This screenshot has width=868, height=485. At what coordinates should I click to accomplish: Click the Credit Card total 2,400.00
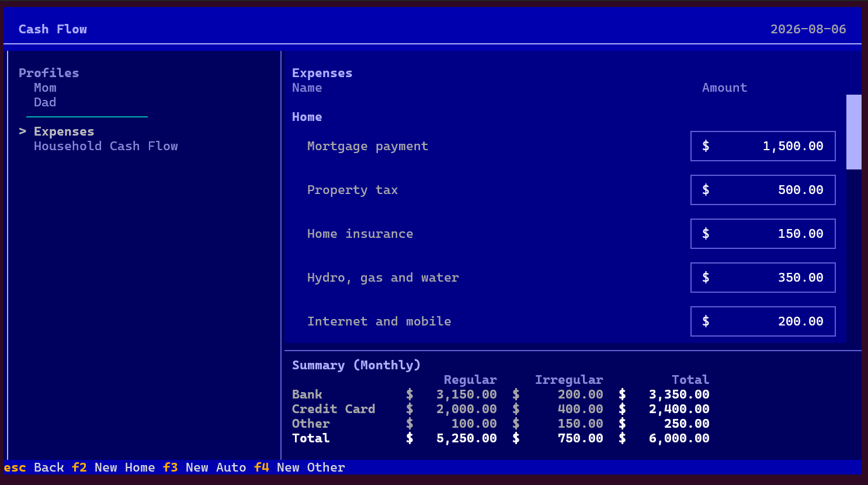point(679,409)
